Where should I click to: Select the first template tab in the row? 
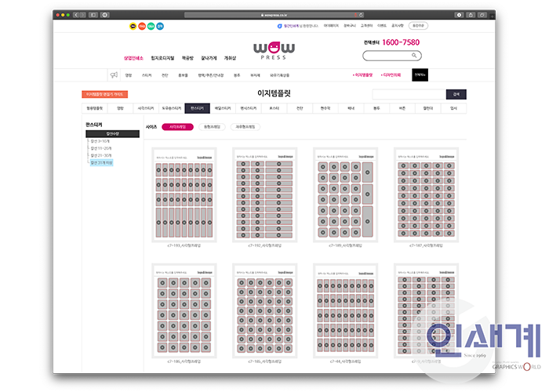tap(95, 108)
